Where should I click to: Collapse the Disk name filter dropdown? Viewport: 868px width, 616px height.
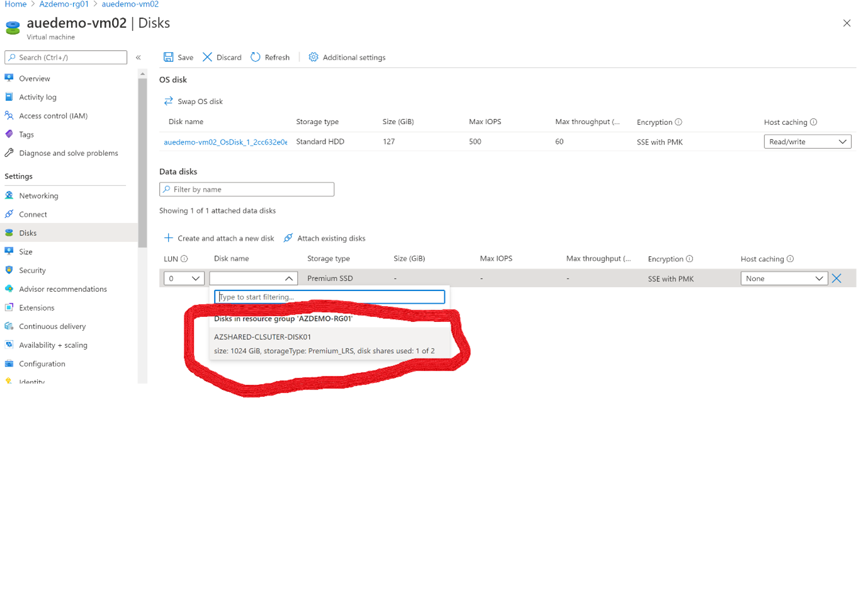[x=288, y=278]
